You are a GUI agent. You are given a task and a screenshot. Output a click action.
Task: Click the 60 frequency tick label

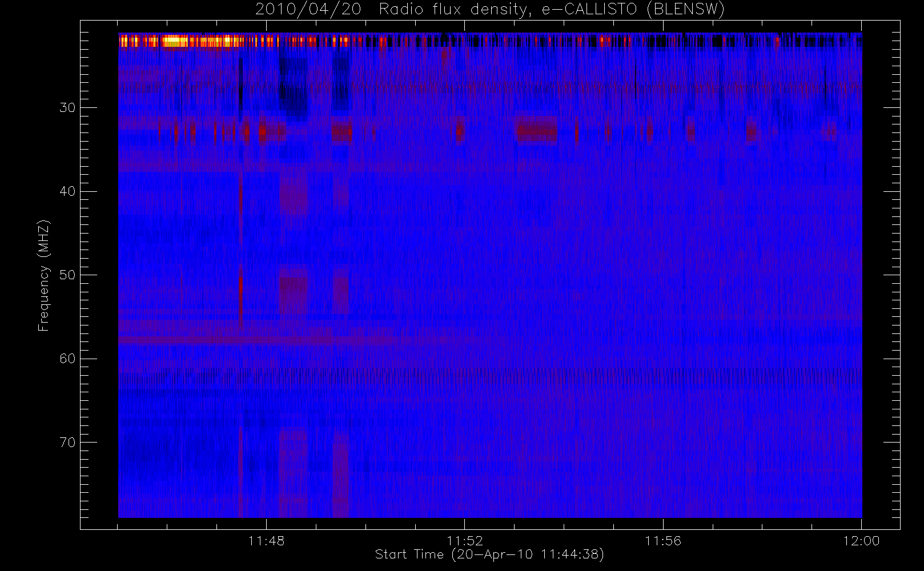[67, 359]
